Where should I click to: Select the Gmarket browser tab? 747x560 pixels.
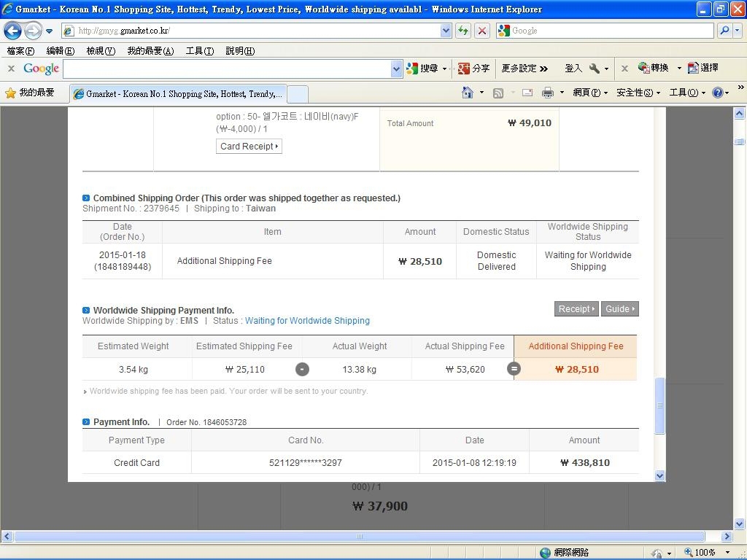click(179, 94)
